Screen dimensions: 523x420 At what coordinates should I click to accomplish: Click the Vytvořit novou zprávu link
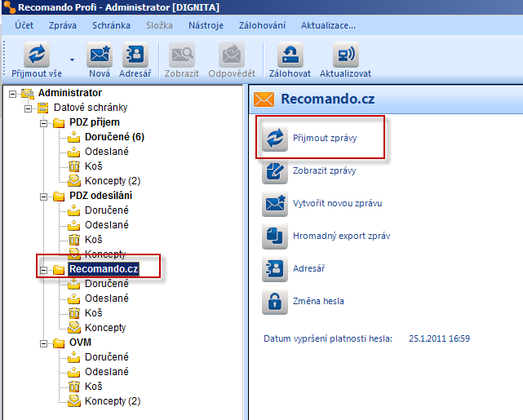click(x=338, y=203)
